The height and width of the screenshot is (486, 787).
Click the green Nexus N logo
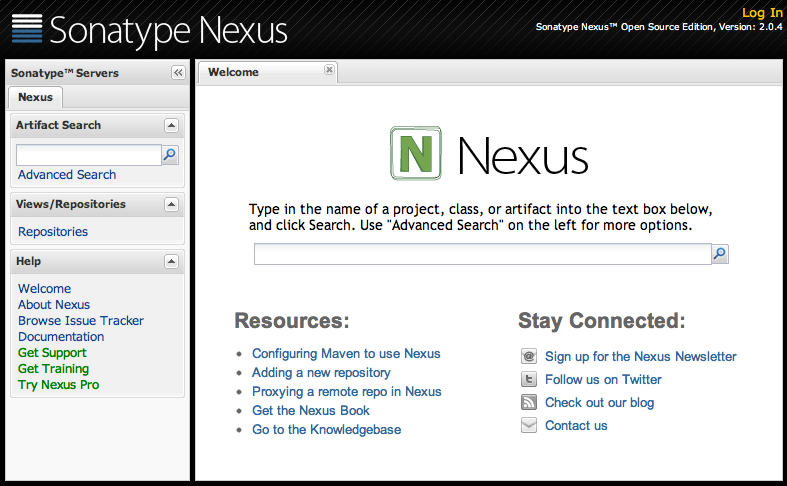click(x=415, y=153)
